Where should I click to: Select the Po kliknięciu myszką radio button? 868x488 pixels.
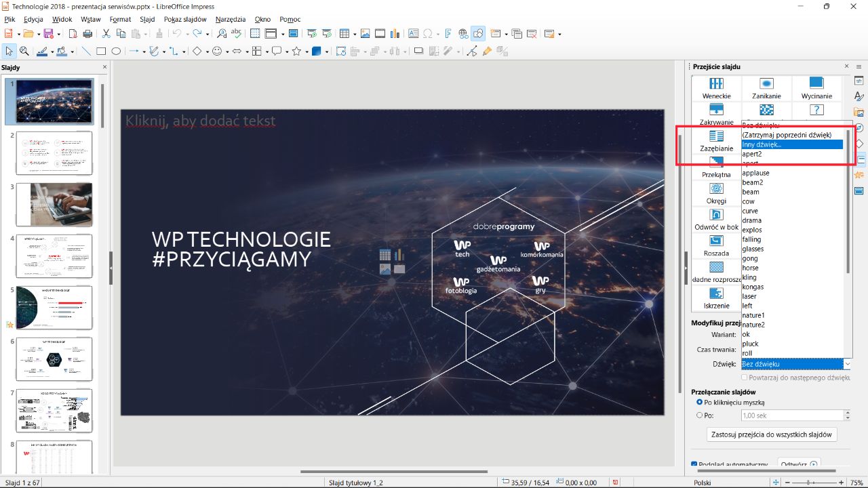[x=699, y=402]
